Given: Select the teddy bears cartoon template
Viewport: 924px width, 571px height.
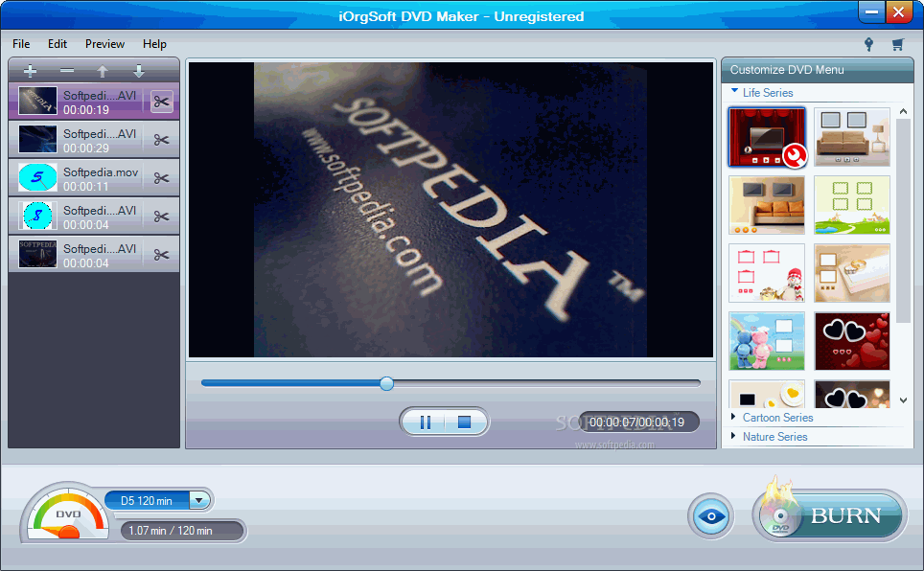Looking at the screenshot, I should pyautogui.click(x=767, y=341).
